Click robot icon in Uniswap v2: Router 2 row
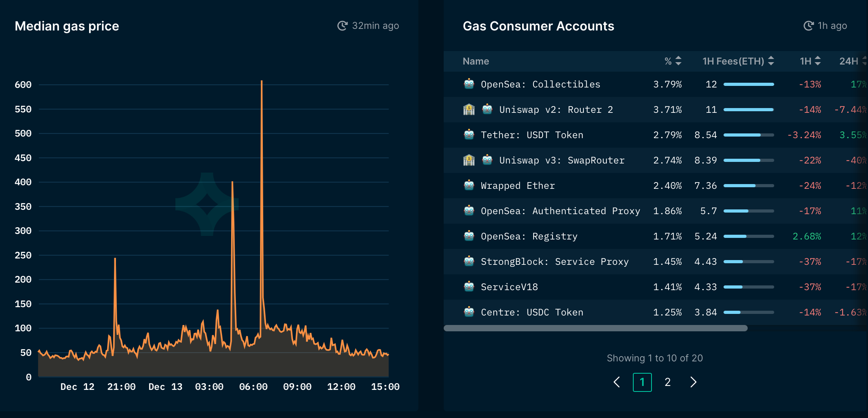The image size is (868, 418). [x=487, y=109]
